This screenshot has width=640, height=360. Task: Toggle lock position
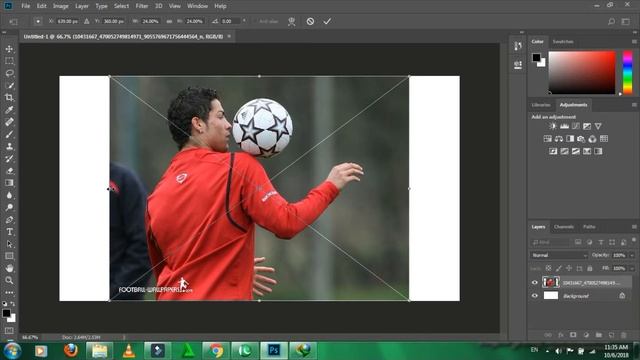[569, 268]
